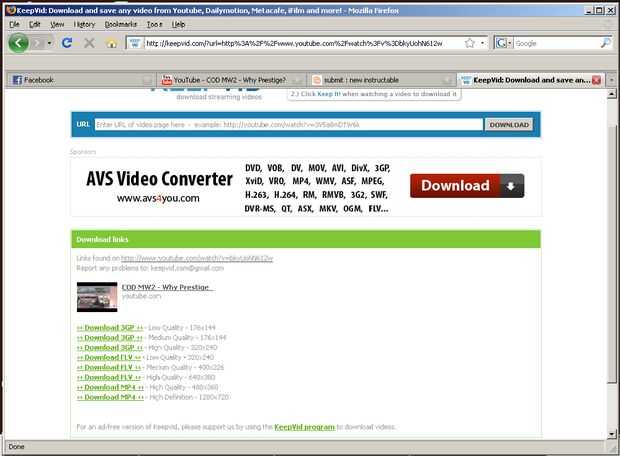Download FLV Low Quality 320x240
This screenshot has height=456, width=620.
click(109, 358)
